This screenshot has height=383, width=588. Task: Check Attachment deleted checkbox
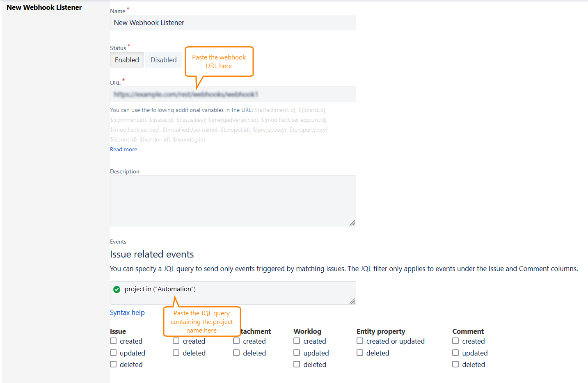pos(237,353)
